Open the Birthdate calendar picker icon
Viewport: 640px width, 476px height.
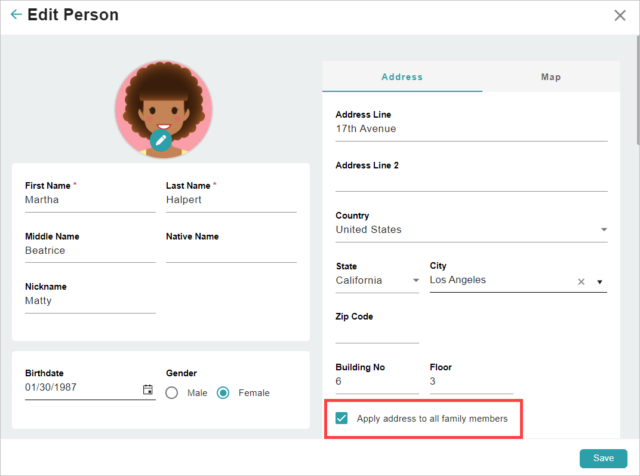click(x=148, y=389)
